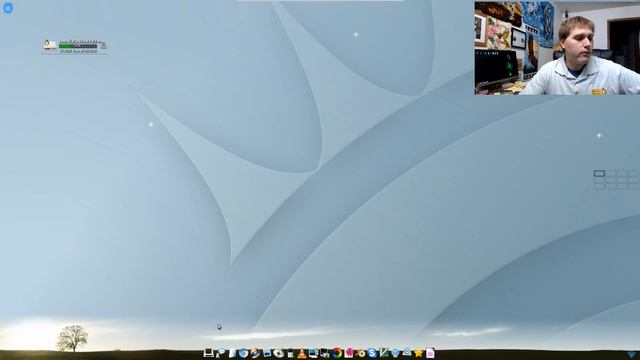
Task: Open the green checkmark editor icon
Action: pos(384,353)
